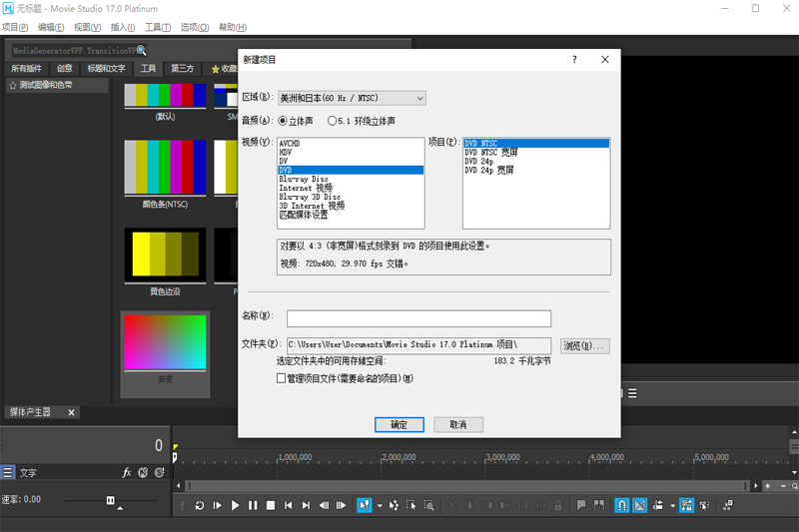Image resolution: width=799 pixels, height=532 pixels.
Task: Choose Blu-ray Disc in video list
Action: click(304, 180)
